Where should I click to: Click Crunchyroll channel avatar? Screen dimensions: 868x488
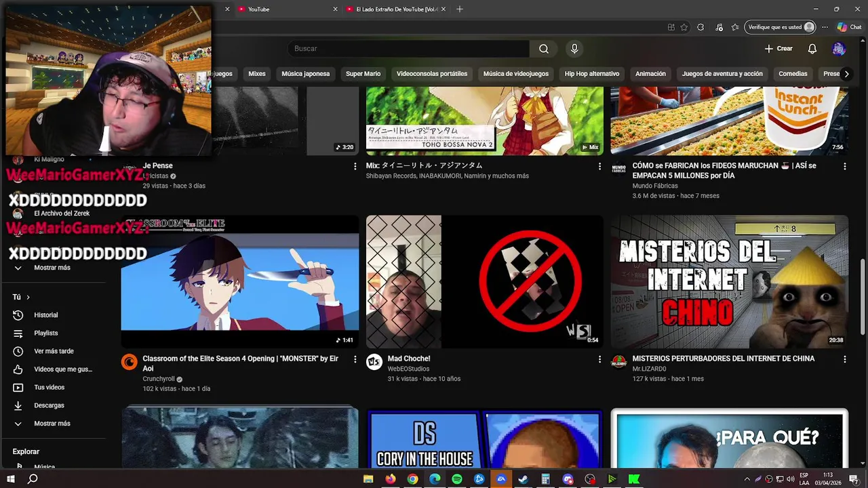click(129, 362)
